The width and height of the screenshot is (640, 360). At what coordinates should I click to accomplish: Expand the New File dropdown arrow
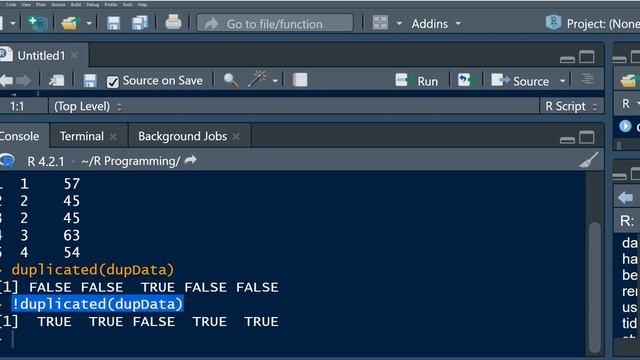point(13,23)
